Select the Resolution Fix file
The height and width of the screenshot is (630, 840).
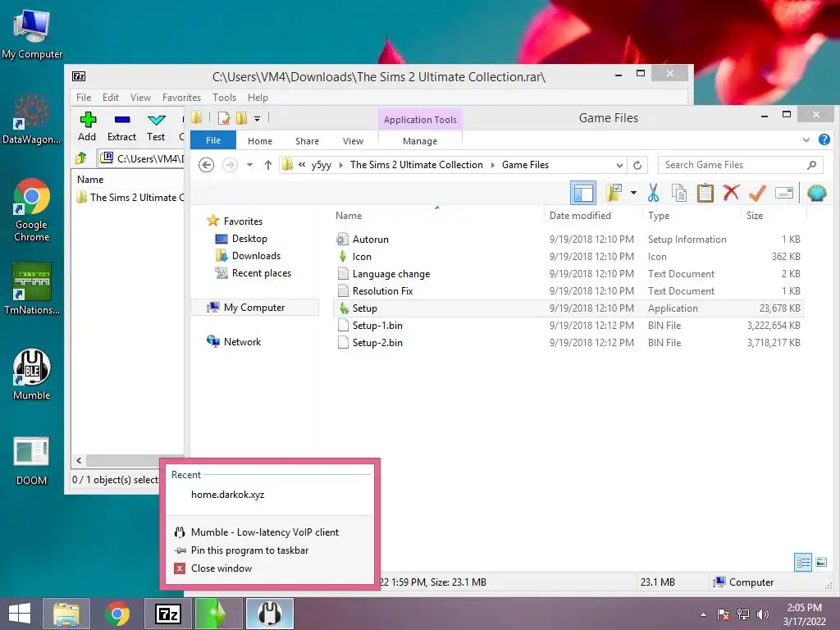[568, 291]
